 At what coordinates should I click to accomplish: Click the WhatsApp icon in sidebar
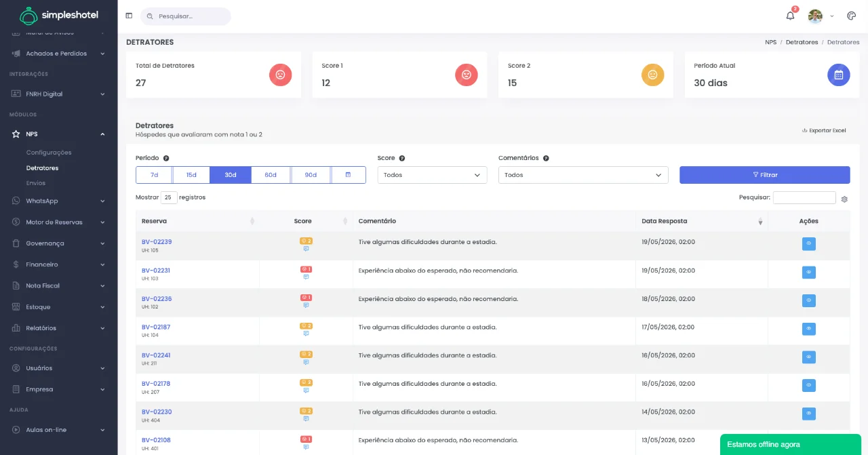point(16,201)
